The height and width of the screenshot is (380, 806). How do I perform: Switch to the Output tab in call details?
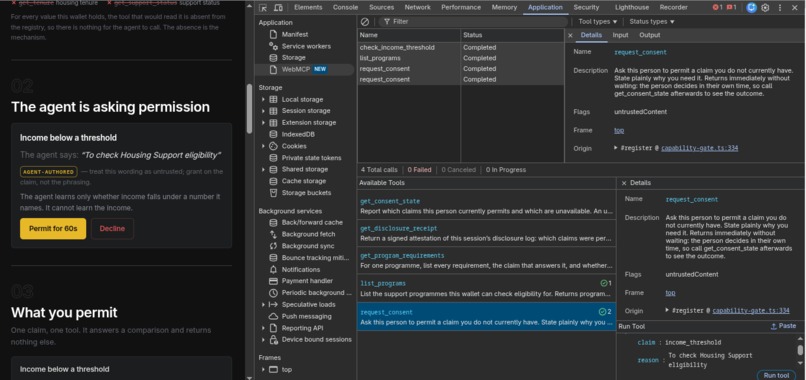point(649,35)
